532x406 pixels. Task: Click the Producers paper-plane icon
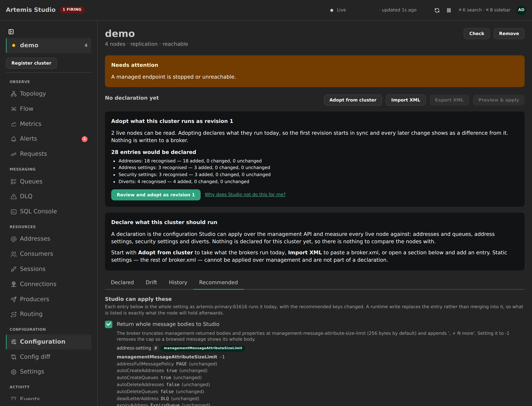point(13,299)
